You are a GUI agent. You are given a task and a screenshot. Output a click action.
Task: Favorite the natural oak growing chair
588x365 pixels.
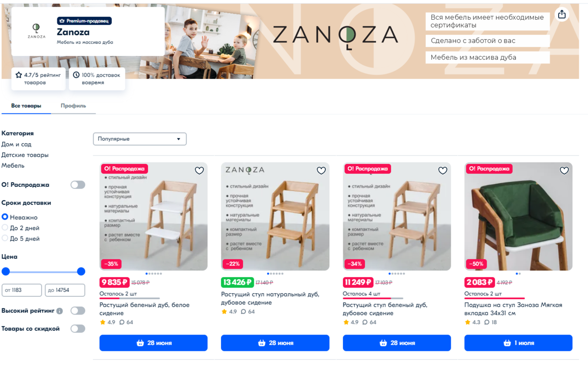click(321, 171)
